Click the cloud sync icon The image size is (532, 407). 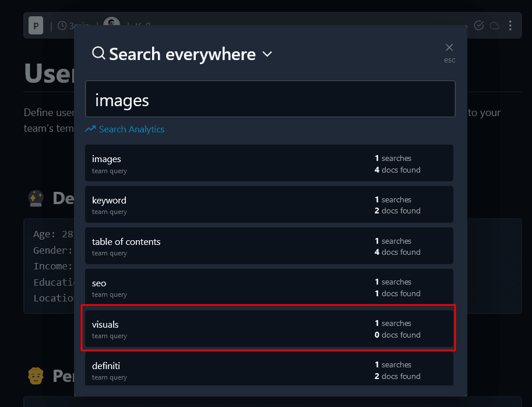click(495, 26)
